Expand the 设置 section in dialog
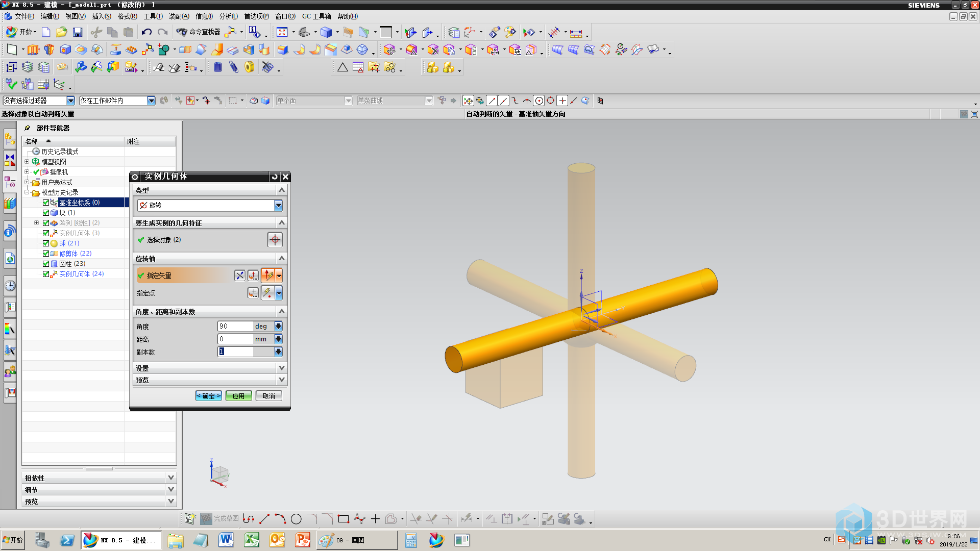The width and height of the screenshot is (980, 551). [x=210, y=368]
